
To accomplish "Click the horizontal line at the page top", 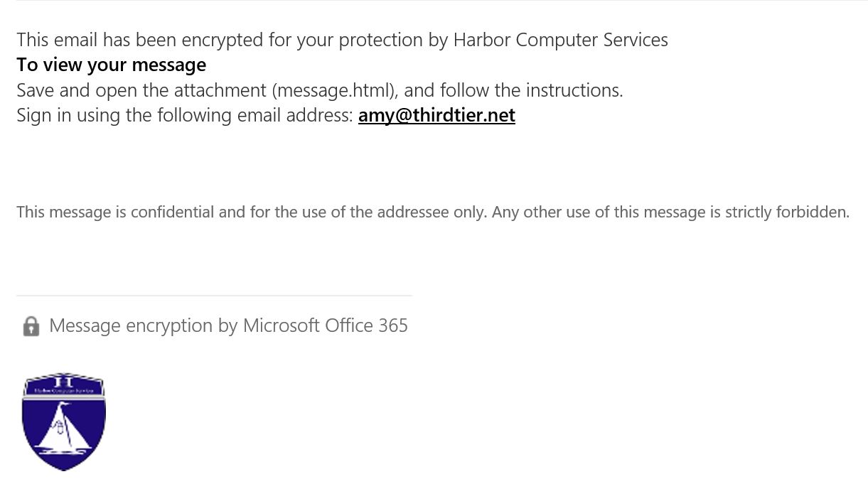I will (441, 1).
